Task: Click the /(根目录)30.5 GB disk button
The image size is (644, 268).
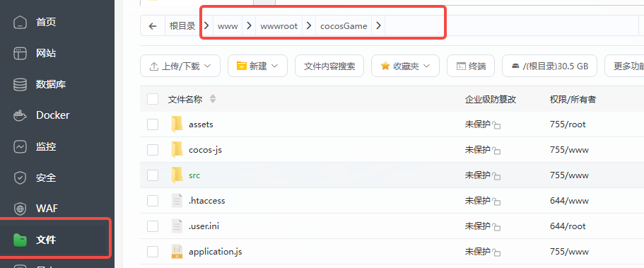Action: [x=549, y=66]
